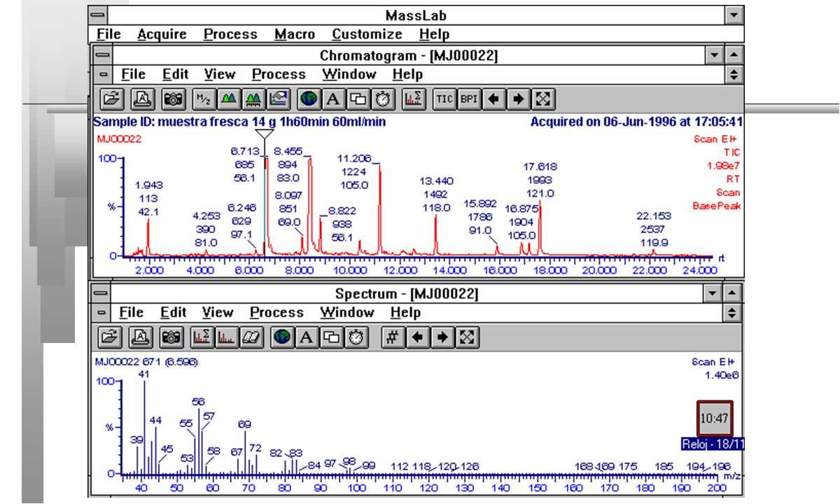Click overlapping windows icon in Chromatogram toolbar
840x504 pixels.
coord(358,99)
